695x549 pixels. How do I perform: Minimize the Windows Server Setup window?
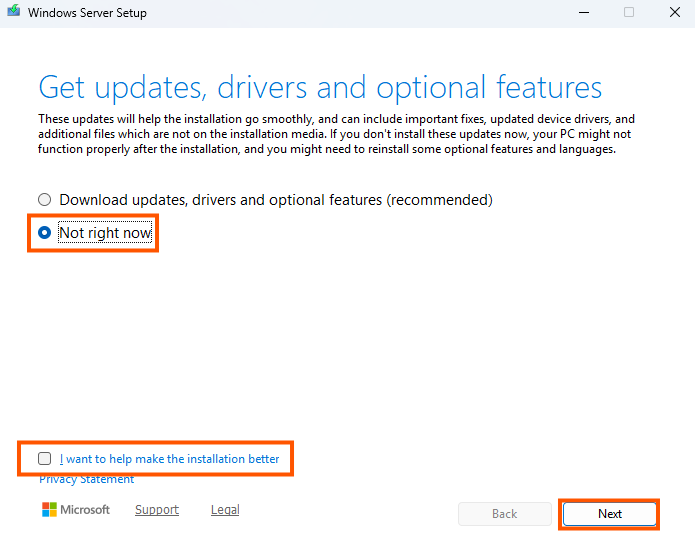[x=584, y=12]
